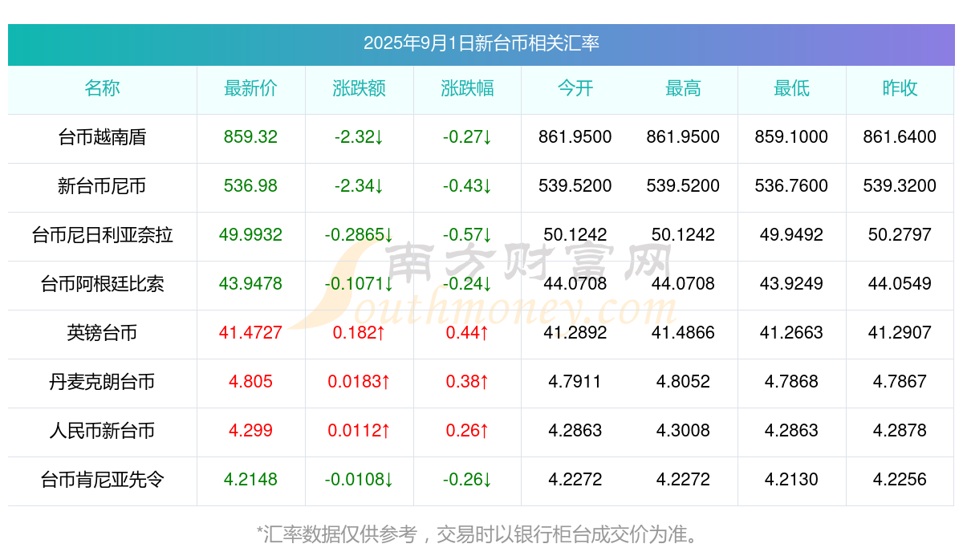Select the 最低 column header
This screenshot has height=560, width=963.
pos(791,89)
